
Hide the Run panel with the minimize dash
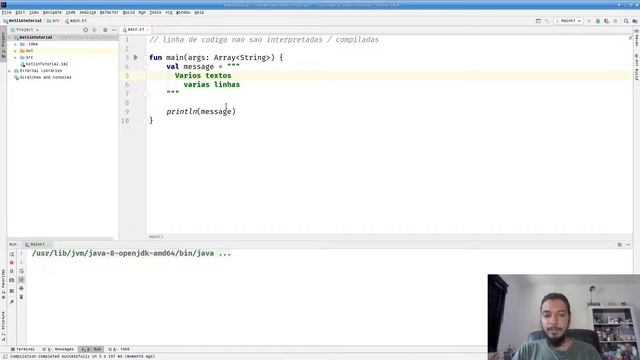[628, 244]
